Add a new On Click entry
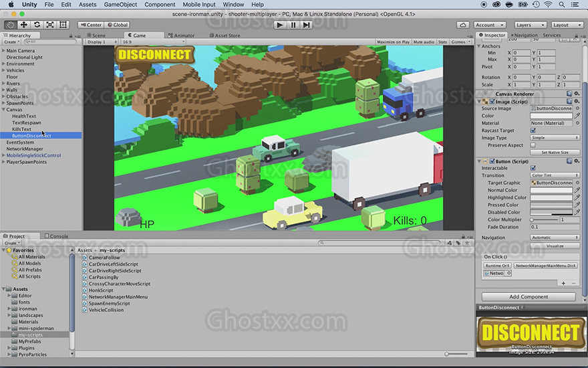Image resolution: width=588 pixels, height=368 pixels. coord(563,283)
